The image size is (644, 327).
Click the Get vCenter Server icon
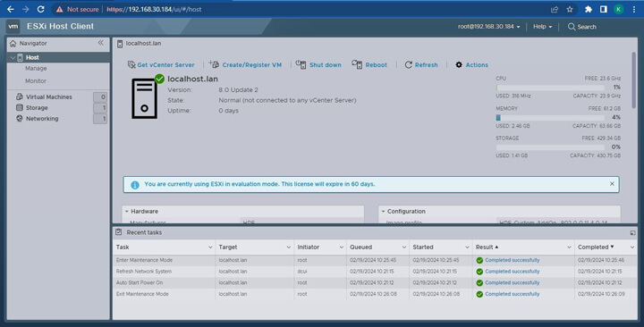[x=131, y=64]
